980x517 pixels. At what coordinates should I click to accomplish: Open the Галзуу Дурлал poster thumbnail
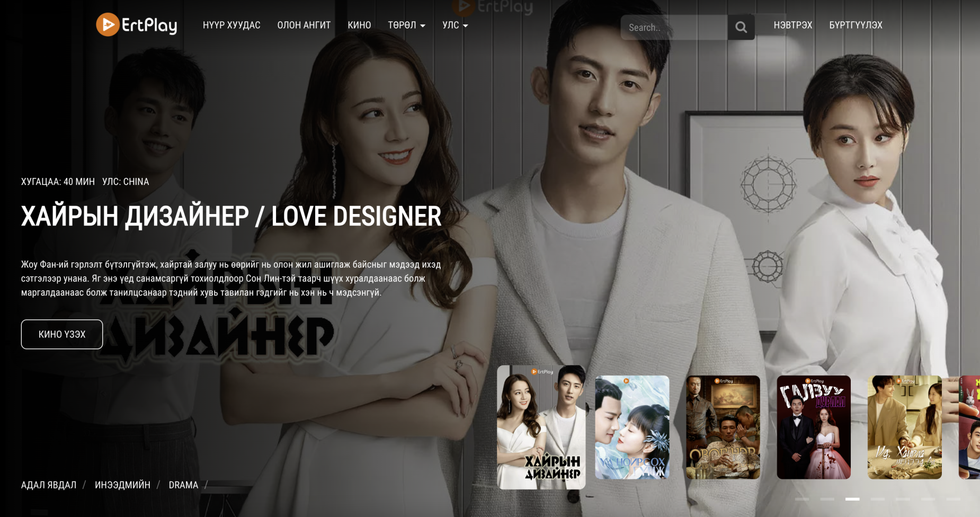coord(814,427)
